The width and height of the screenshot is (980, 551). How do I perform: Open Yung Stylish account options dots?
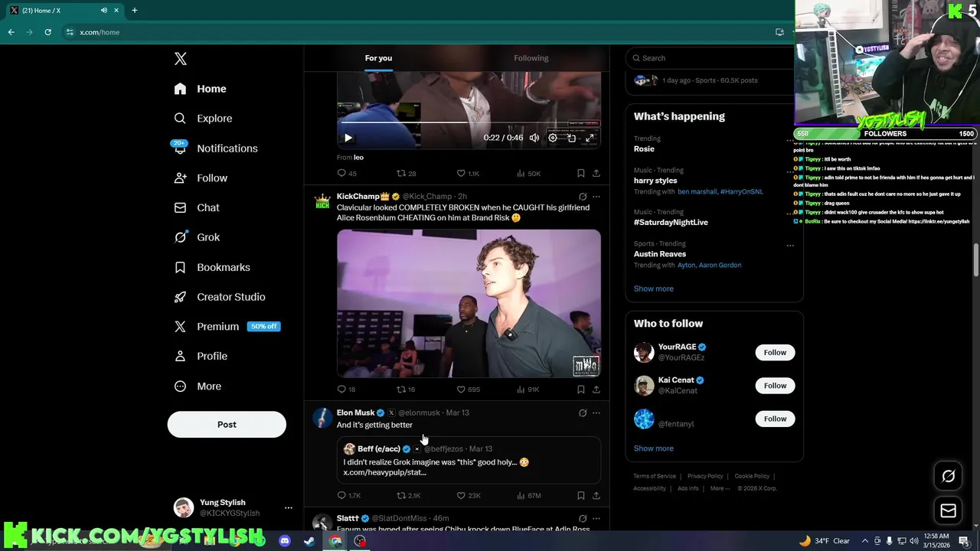289,507
